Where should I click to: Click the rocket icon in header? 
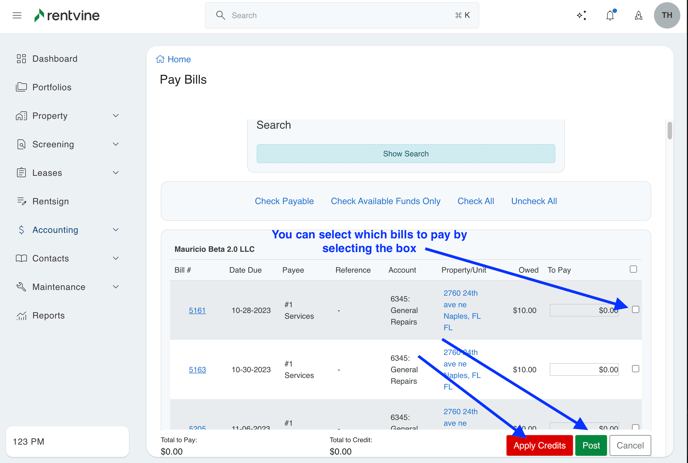coord(638,16)
